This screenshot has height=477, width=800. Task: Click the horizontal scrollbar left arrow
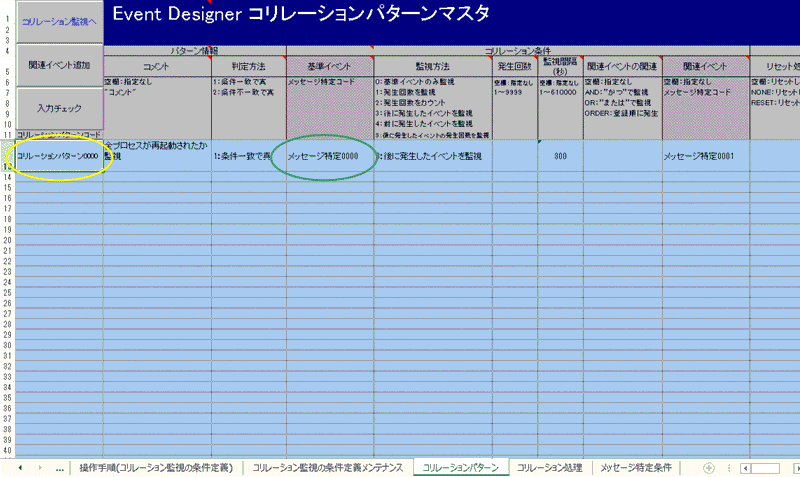coord(745,468)
